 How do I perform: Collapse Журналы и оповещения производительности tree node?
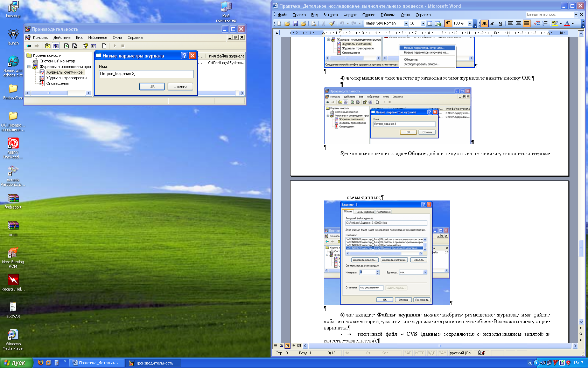(29, 67)
